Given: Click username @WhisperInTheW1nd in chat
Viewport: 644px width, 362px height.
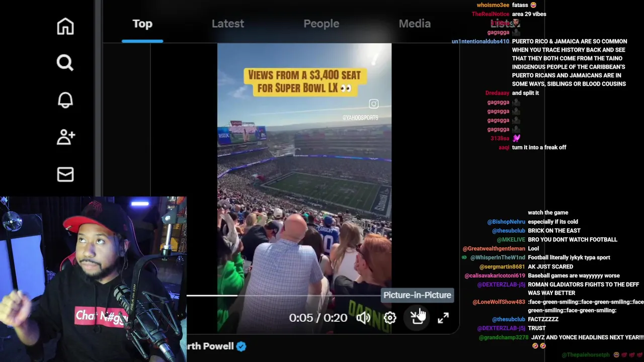Looking at the screenshot, I should [x=498, y=257].
